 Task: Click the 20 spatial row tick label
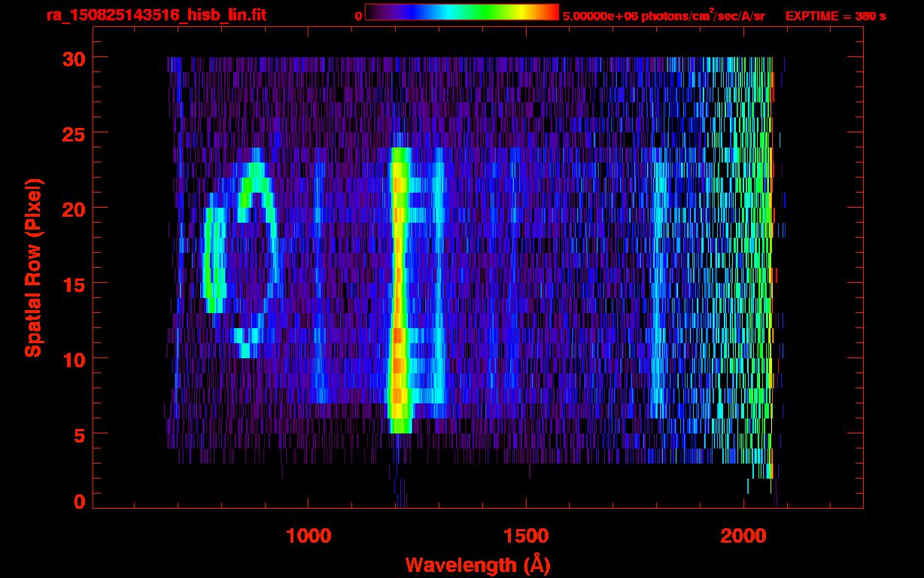pos(73,208)
